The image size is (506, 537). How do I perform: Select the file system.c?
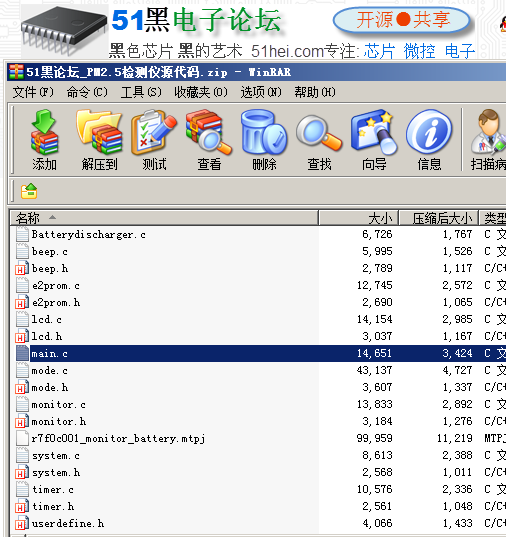[55, 455]
